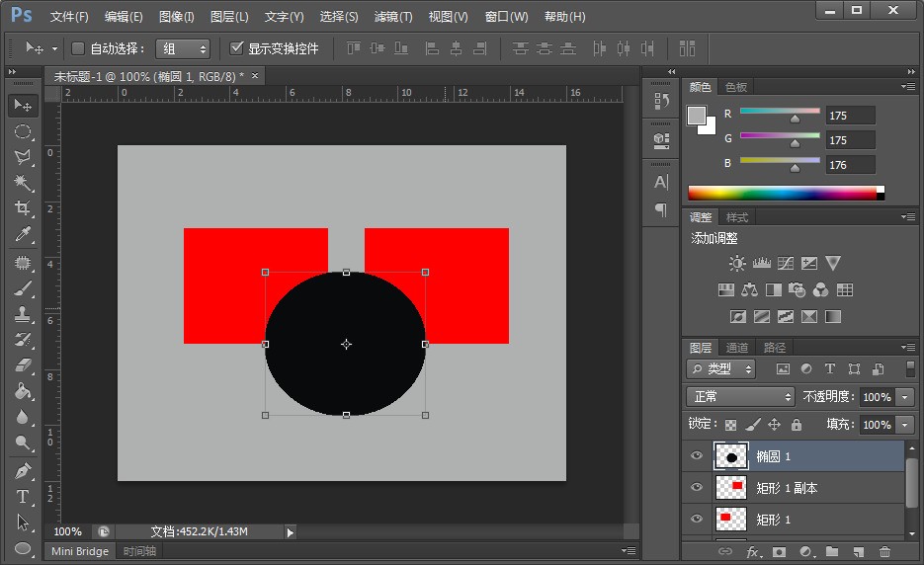Select the Zoom magnifier tool

[23, 444]
